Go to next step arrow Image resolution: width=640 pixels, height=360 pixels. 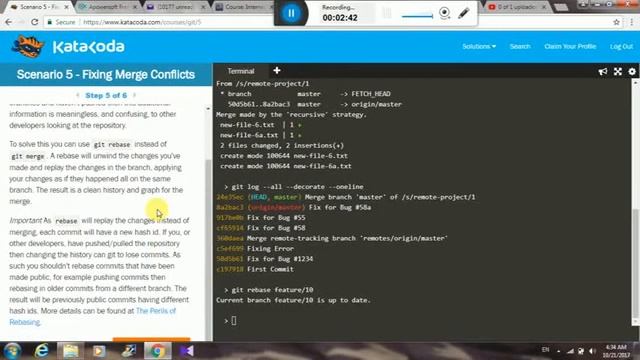coord(134,96)
